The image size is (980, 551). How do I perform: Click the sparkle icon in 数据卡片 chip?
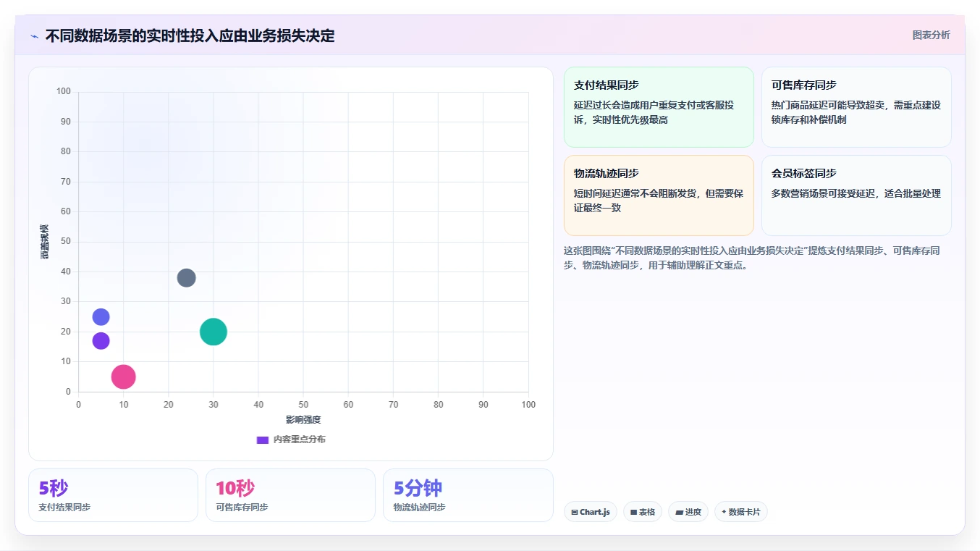724,512
